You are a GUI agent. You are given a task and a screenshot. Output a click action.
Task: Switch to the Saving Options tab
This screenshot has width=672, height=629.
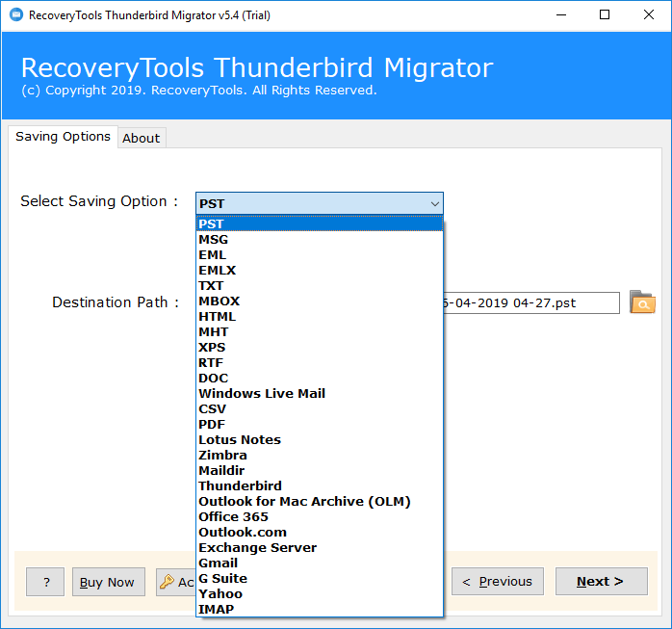(63, 137)
